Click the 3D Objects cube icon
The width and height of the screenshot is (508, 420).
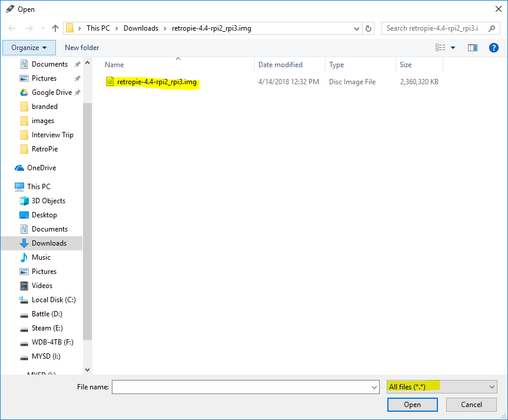coord(24,201)
